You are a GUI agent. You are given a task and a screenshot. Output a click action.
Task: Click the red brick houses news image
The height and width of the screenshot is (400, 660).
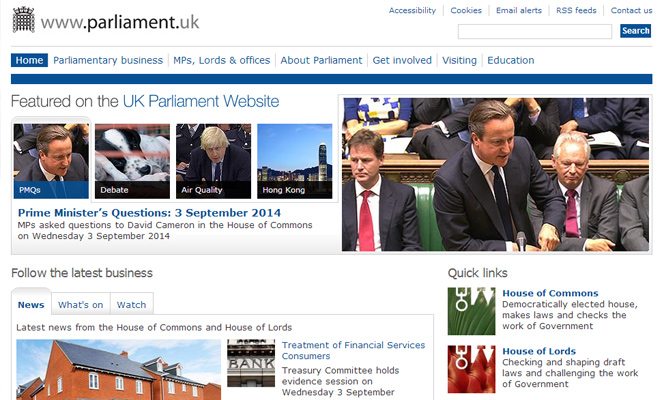tap(119, 370)
